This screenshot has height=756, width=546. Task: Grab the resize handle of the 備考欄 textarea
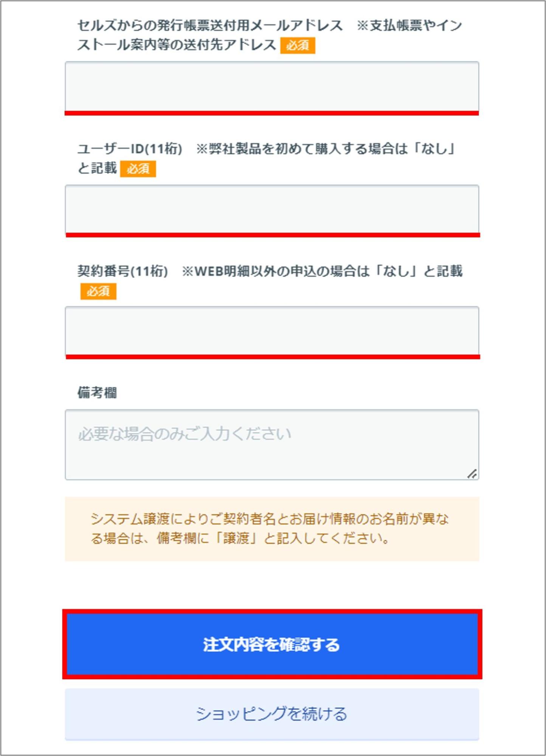click(472, 473)
